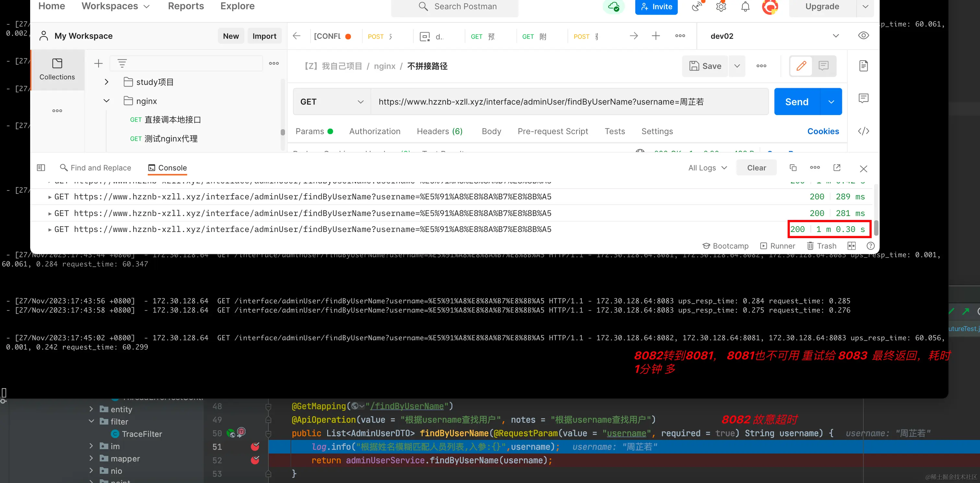Click the Import button
Image resolution: width=980 pixels, height=483 pixels.
coord(264,36)
